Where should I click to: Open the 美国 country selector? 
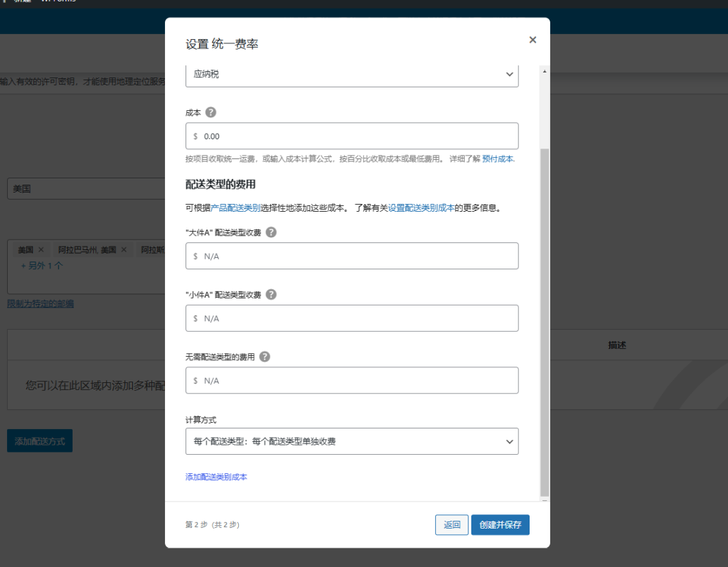click(85, 188)
